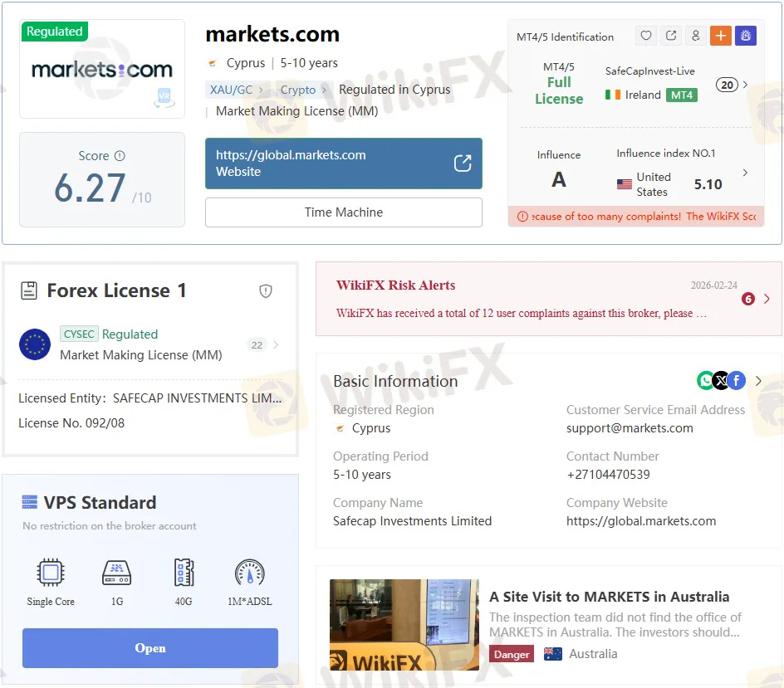Expand the CYSEC license entry arrow
The image size is (784, 688).
coord(276,345)
